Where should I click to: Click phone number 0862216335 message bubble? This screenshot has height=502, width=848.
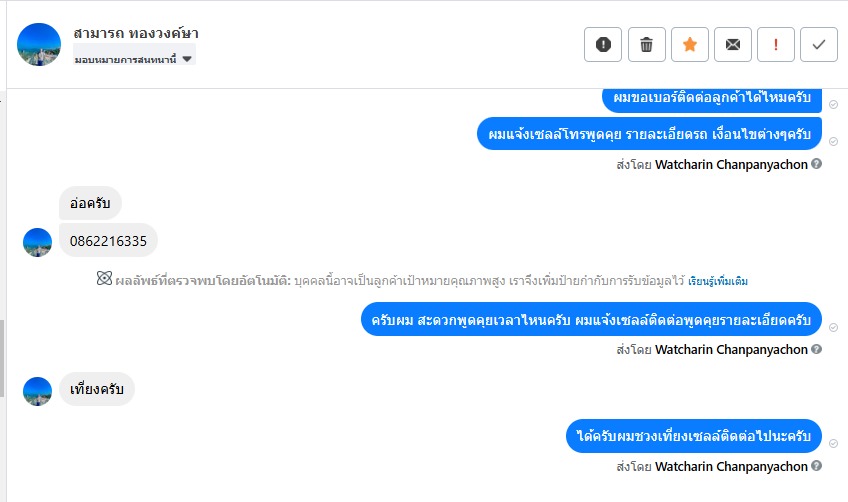point(108,241)
